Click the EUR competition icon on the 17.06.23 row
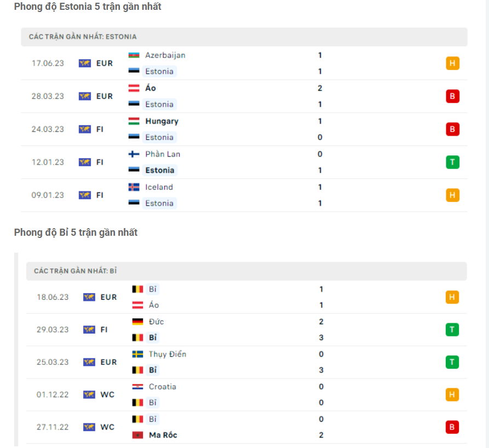 [x=85, y=63]
